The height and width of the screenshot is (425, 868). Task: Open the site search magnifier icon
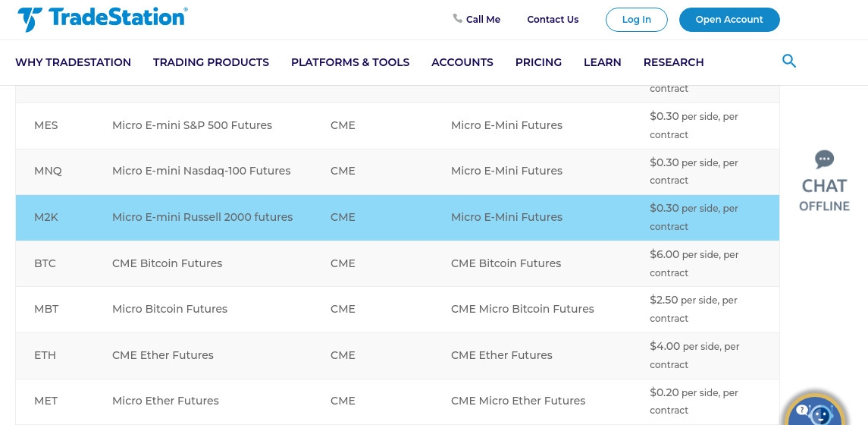(x=789, y=61)
